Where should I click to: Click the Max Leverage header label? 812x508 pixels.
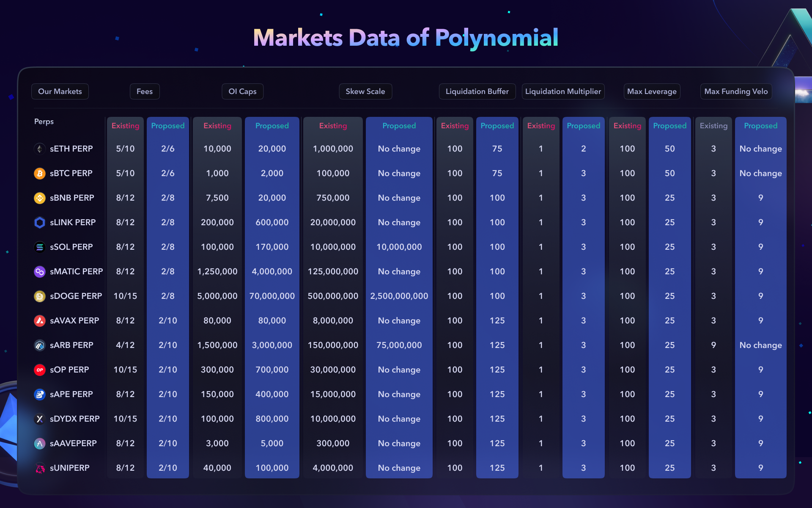coord(652,91)
